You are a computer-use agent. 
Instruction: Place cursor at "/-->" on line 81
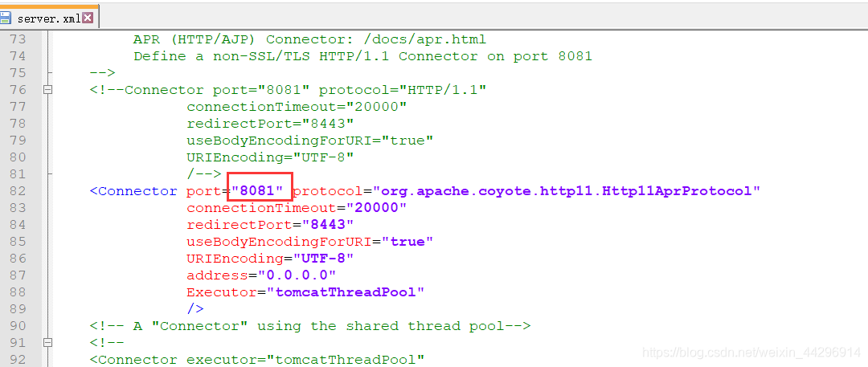coord(203,174)
